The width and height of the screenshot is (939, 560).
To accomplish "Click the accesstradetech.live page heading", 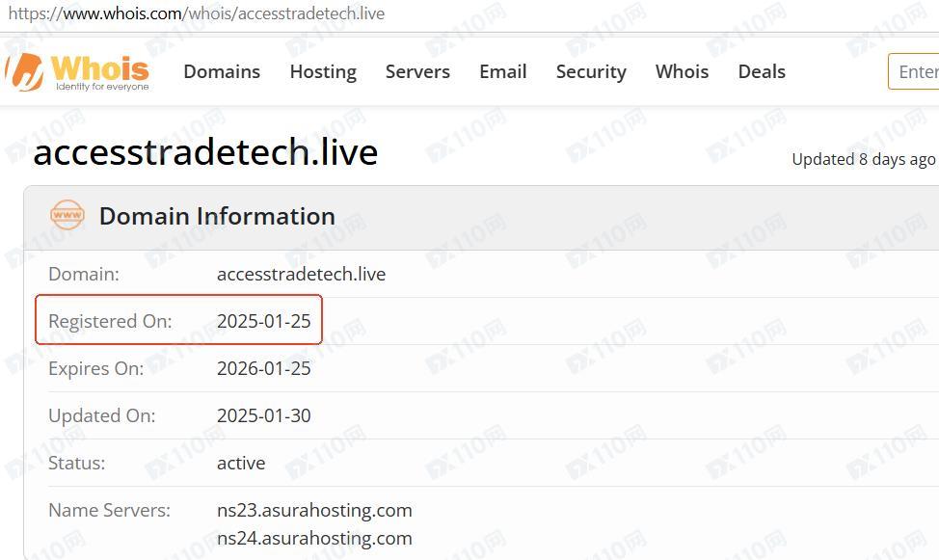I will (x=205, y=152).
